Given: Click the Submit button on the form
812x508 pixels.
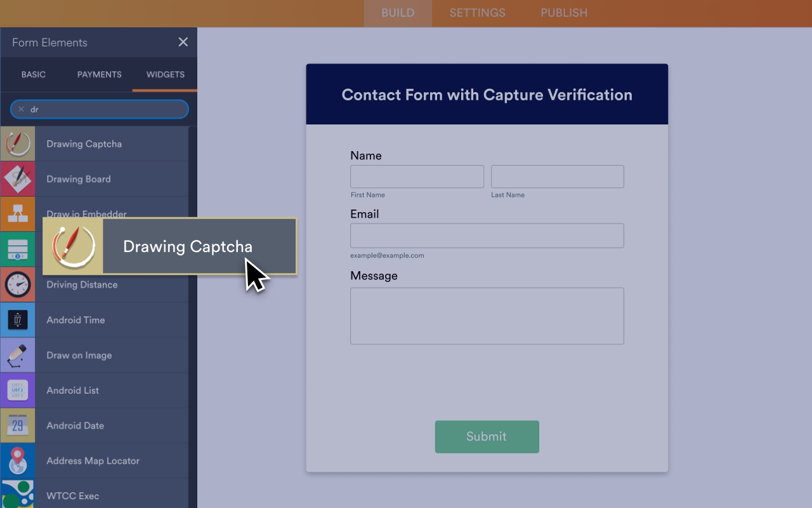Looking at the screenshot, I should click(487, 436).
